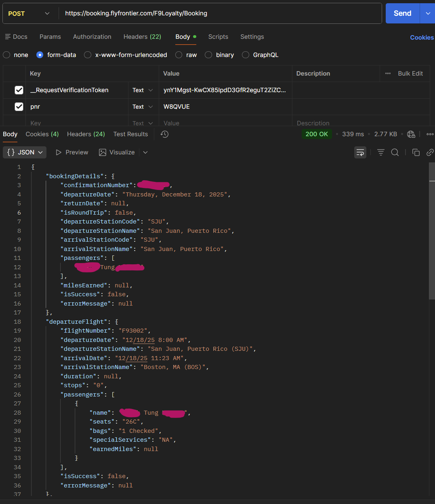Click the 200 OK status badge
This screenshot has height=504, width=435.
(x=317, y=134)
